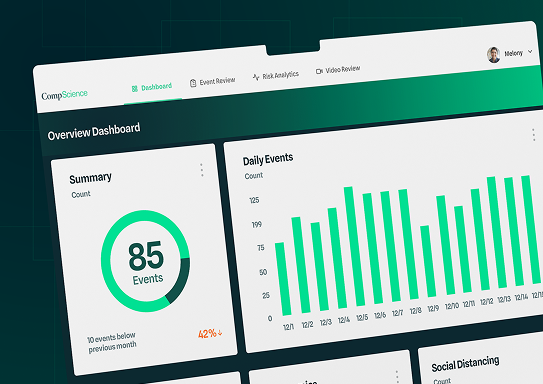The image size is (543, 384).
Task: Open the Dashboard tab
Action: [x=152, y=87]
